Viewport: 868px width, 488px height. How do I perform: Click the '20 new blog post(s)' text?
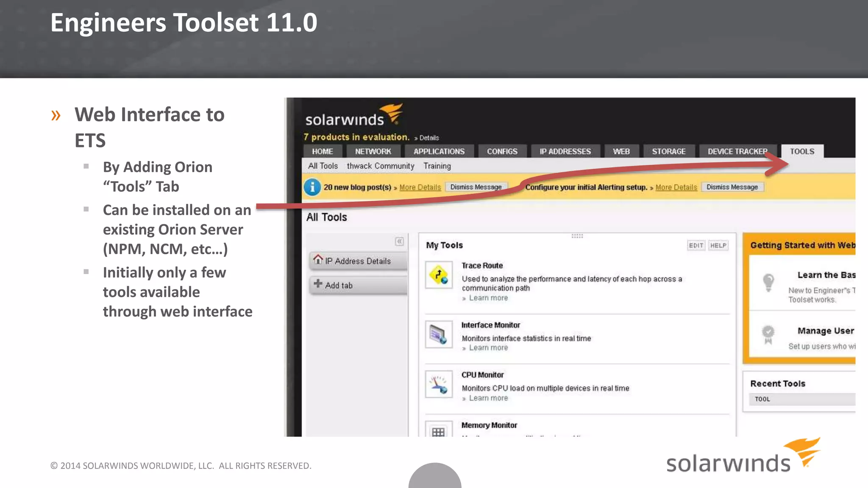pos(357,187)
